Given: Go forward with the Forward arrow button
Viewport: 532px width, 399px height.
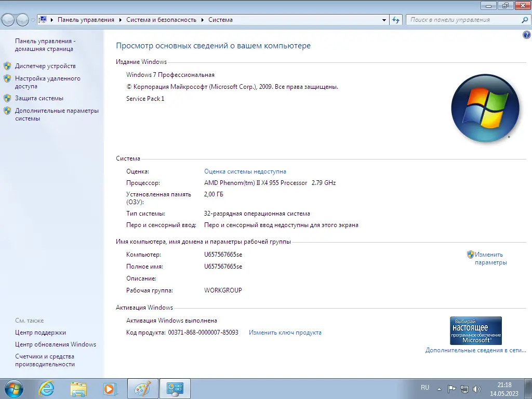Looking at the screenshot, I should [22, 20].
